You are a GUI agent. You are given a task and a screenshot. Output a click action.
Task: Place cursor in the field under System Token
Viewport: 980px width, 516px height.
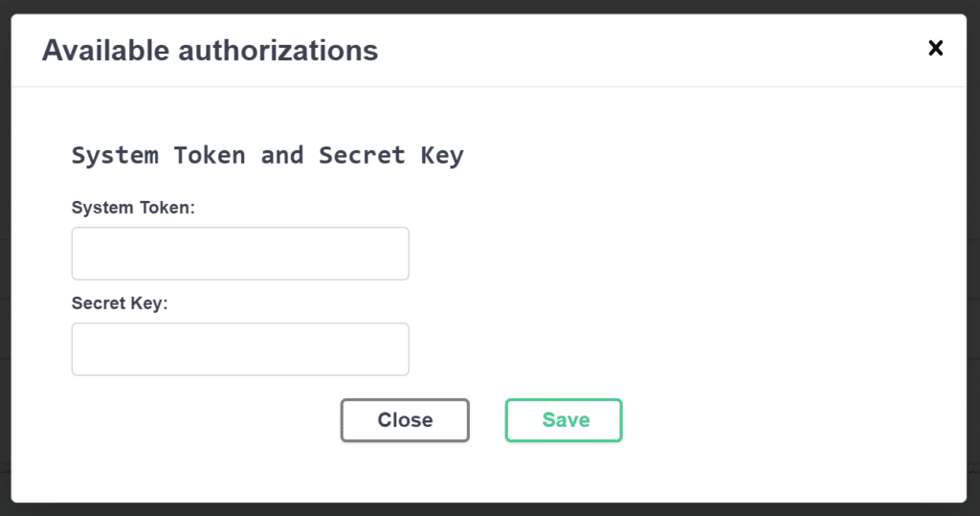(240, 254)
